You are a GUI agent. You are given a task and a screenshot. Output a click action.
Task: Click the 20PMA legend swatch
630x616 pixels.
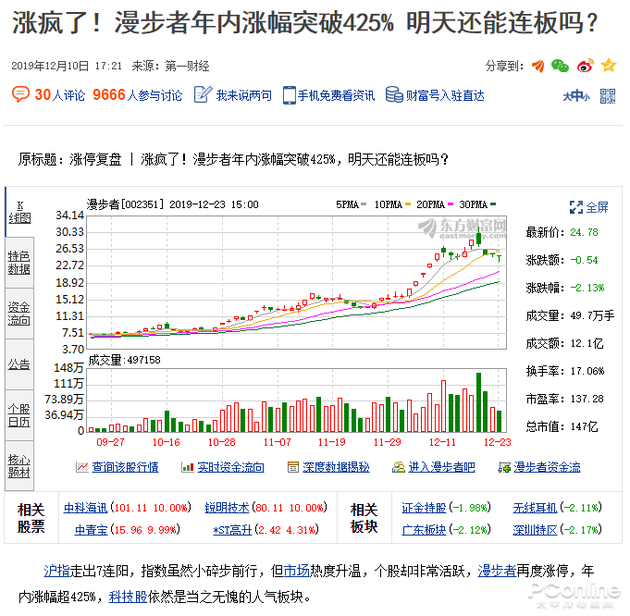pyautogui.click(x=450, y=205)
